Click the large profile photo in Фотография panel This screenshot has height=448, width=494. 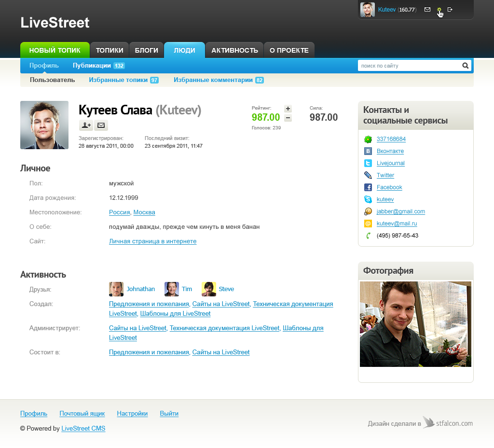click(x=415, y=324)
